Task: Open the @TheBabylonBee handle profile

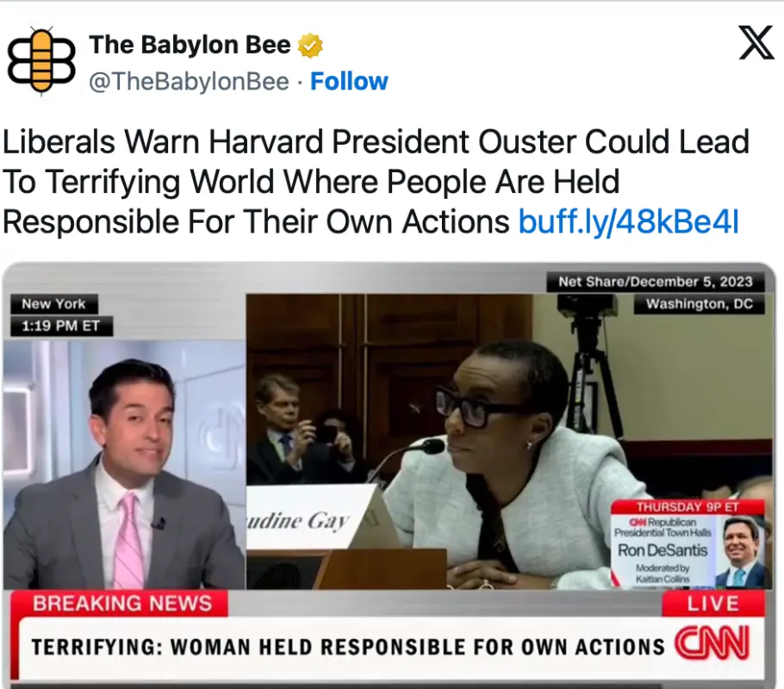Action: (189, 81)
